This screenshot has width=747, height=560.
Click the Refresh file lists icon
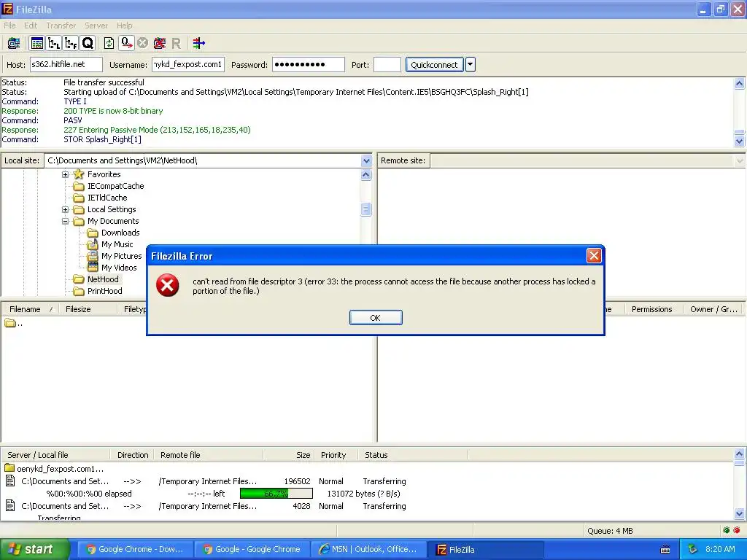click(109, 43)
